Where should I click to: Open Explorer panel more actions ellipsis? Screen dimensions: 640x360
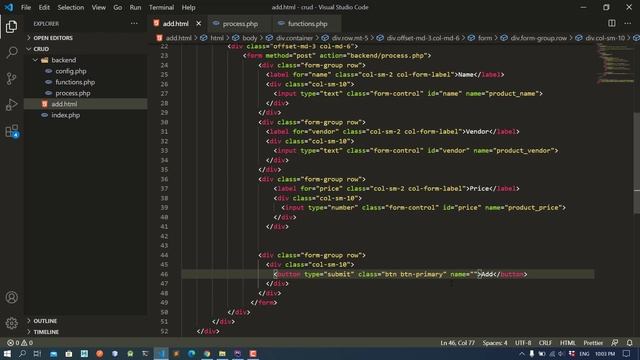point(134,24)
